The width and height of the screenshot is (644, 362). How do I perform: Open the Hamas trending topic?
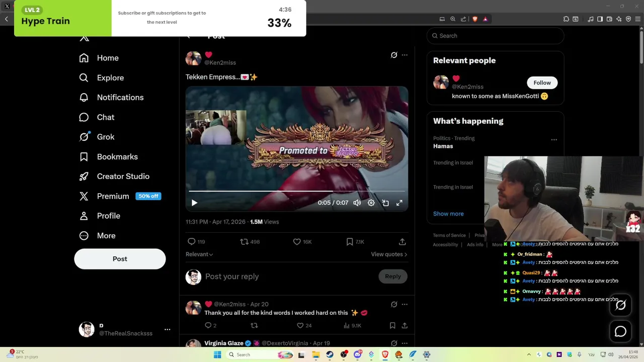click(443, 146)
